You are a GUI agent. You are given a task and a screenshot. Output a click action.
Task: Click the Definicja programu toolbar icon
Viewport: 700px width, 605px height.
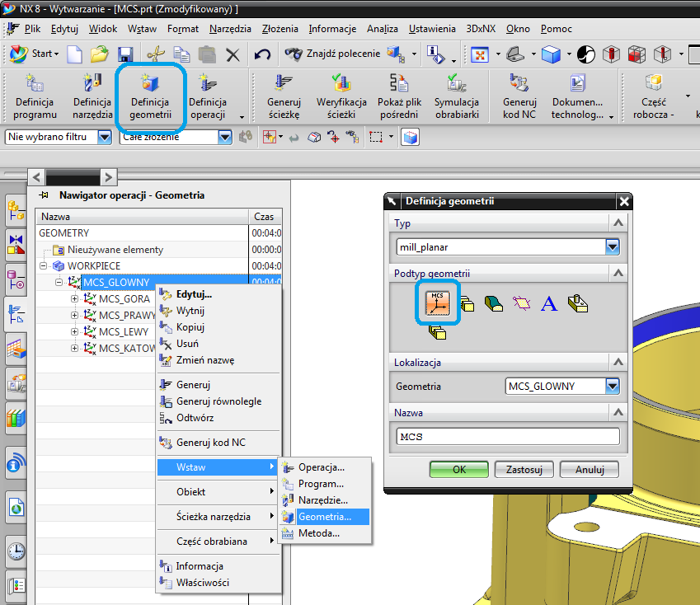coord(35,96)
